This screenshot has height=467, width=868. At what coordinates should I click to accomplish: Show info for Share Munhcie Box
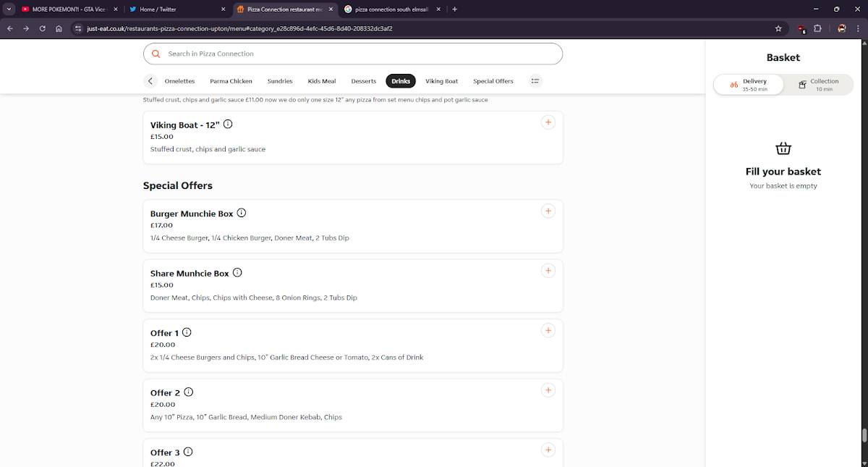coord(237,273)
